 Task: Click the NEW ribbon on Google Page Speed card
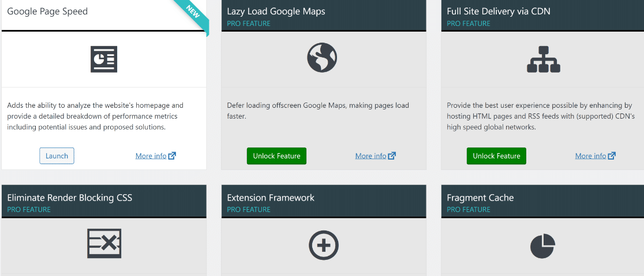(193, 13)
